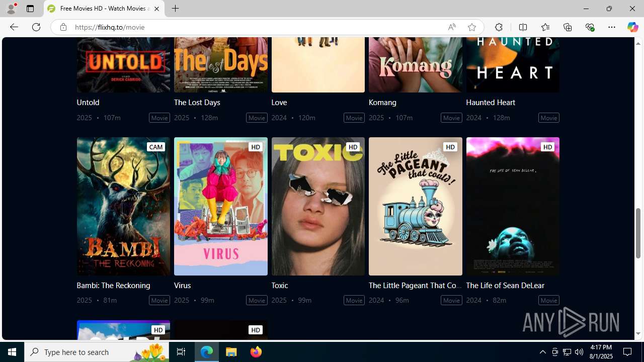Open the notification center icon
This screenshot has height=362, width=644.
(x=628, y=352)
